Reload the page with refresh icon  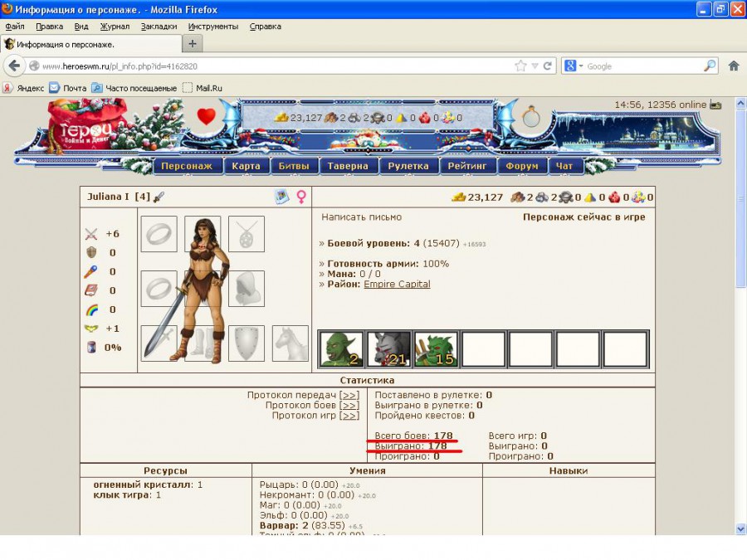(548, 66)
